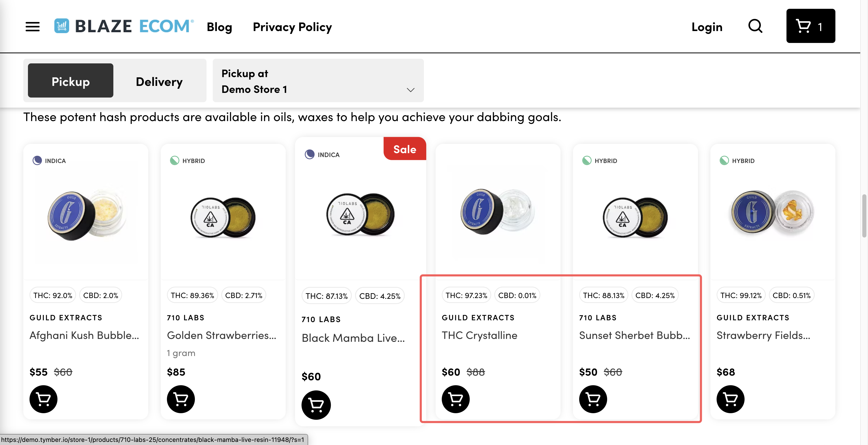Image resolution: width=868 pixels, height=445 pixels.
Task: Expand the Pickup at Demo Store 1 selector
Action: 318,80
